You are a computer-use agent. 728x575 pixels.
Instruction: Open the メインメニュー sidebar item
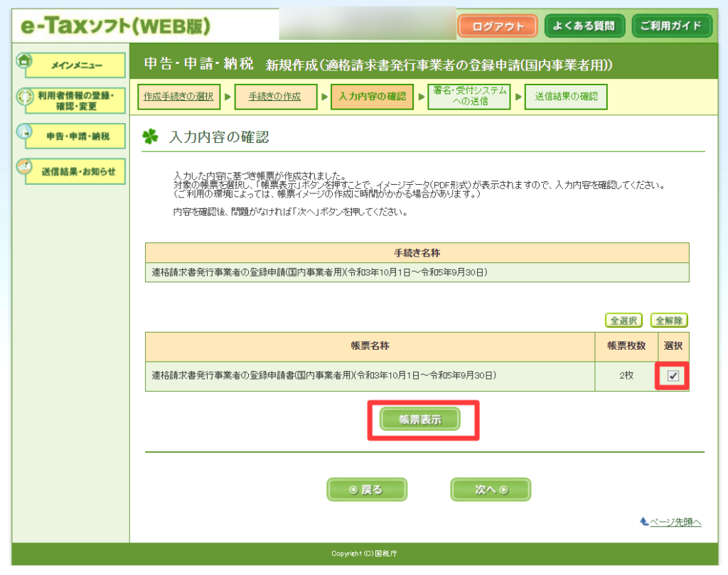click(76, 65)
